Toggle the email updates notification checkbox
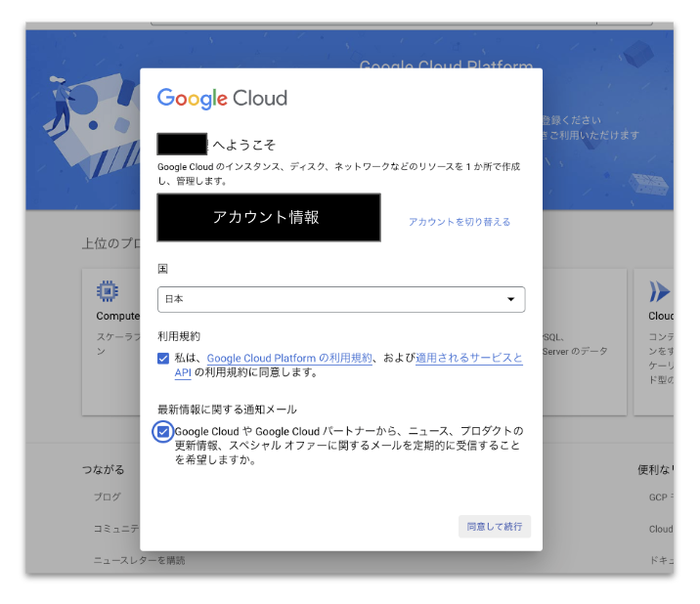 (x=163, y=432)
